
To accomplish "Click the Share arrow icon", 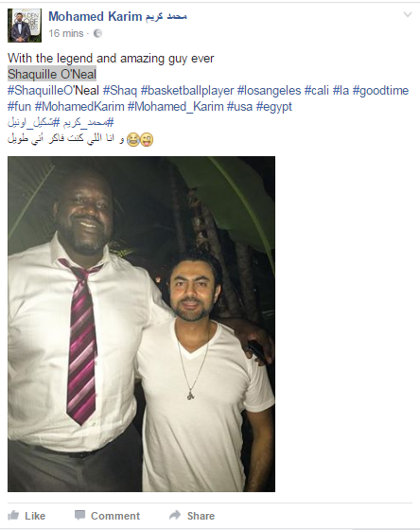I will pos(175,515).
